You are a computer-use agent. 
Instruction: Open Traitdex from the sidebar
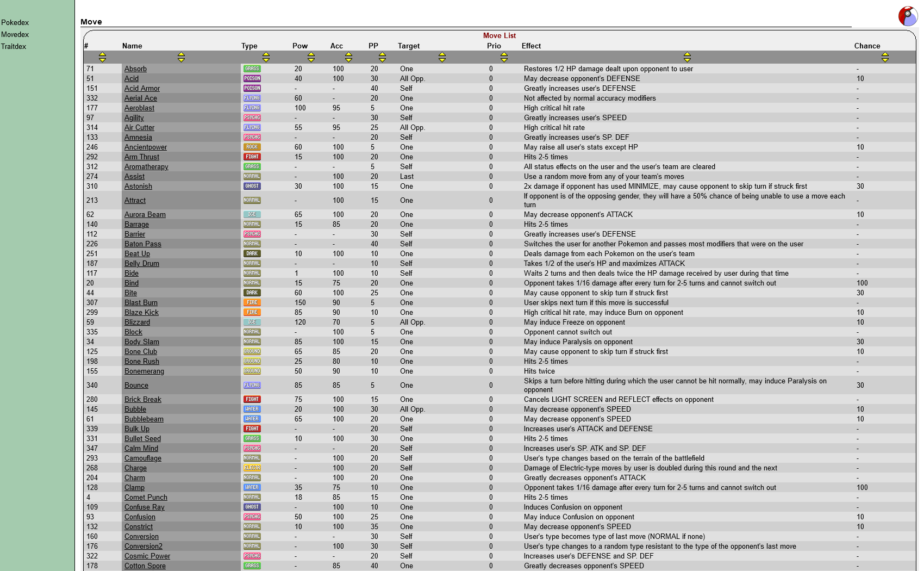pos(14,46)
